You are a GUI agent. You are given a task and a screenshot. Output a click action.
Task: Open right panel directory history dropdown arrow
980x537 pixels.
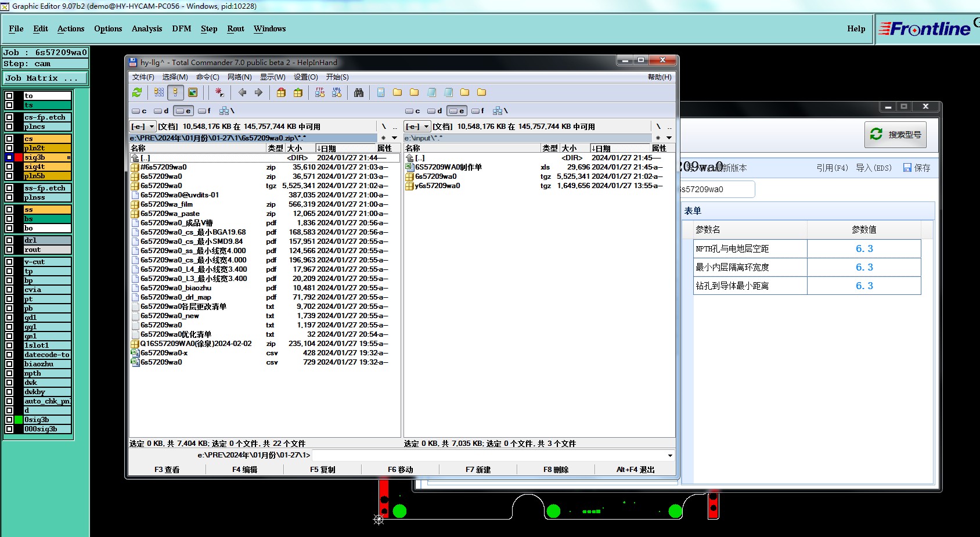[669, 138]
